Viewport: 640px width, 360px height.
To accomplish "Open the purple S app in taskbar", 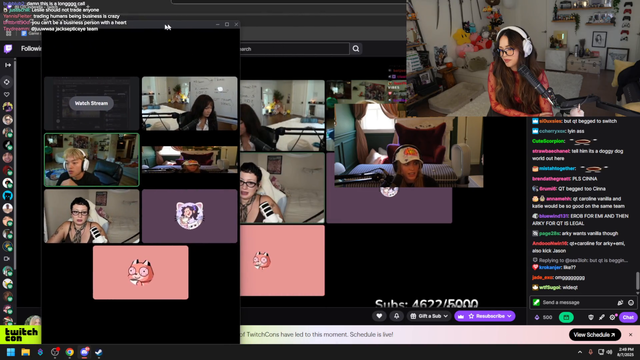I will click(40, 352).
